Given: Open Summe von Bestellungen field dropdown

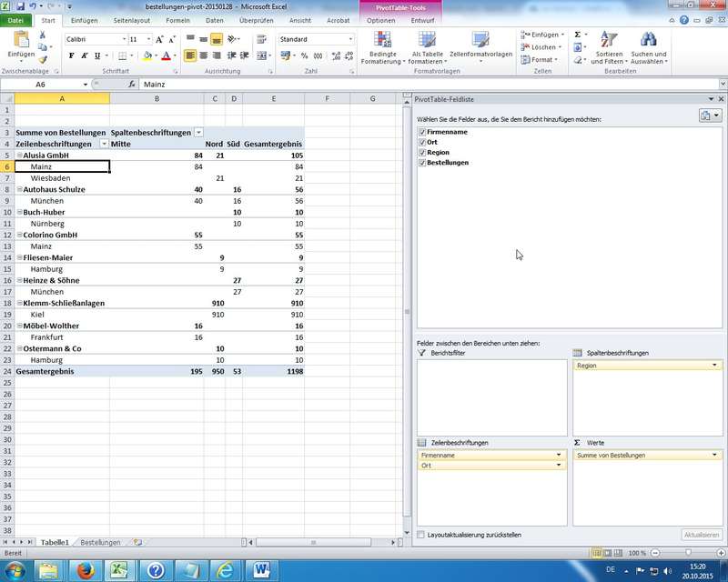Looking at the screenshot, I should pos(714,455).
